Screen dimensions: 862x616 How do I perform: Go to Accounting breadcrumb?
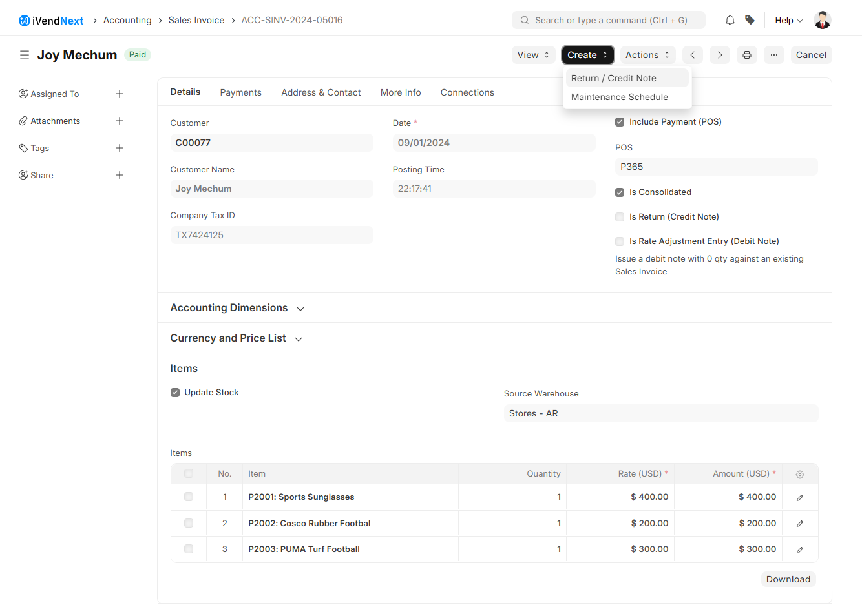[127, 20]
